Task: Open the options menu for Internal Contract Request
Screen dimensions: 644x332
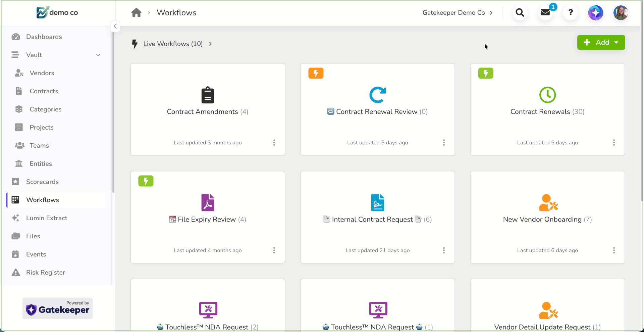Action: click(x=444, y=250)
